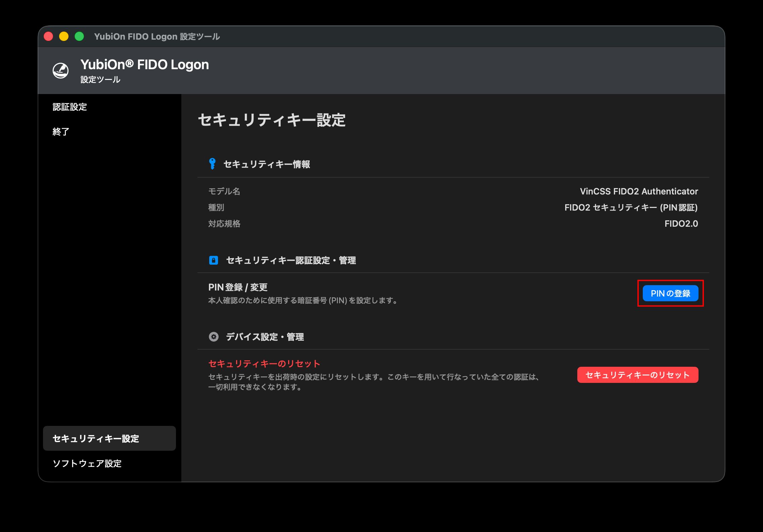This screenshot has height=532, width=763.
Task: Click the blue key icon beside セキュリティキー情報
Action: 212,164
